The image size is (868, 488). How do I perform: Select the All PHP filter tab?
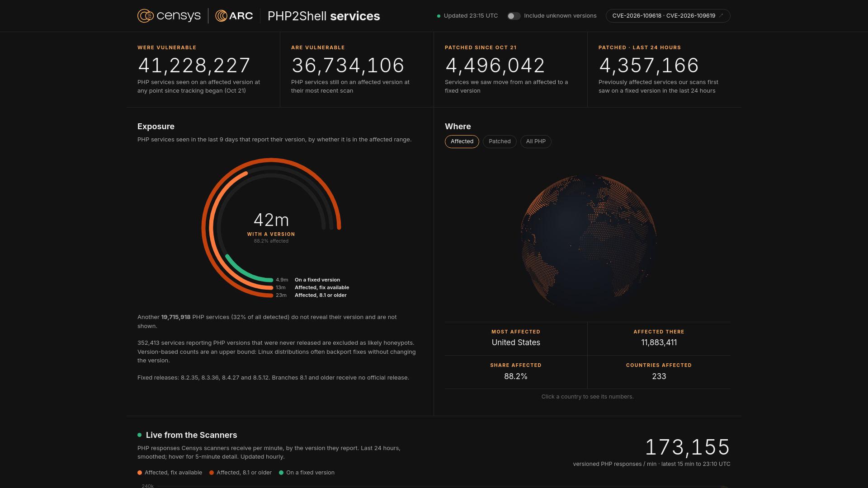536,141
